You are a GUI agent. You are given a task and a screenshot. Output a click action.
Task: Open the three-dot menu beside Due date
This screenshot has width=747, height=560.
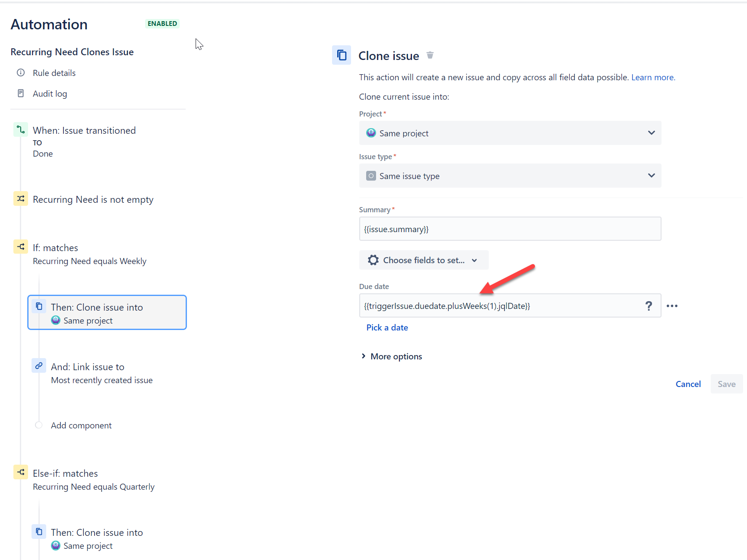(x=672, y=306)
